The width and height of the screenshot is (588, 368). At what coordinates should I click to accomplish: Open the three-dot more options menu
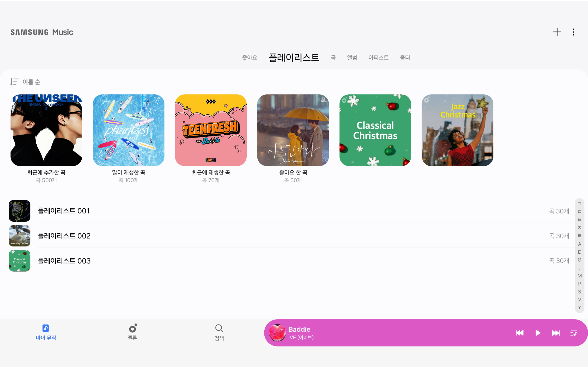[573, 32]
